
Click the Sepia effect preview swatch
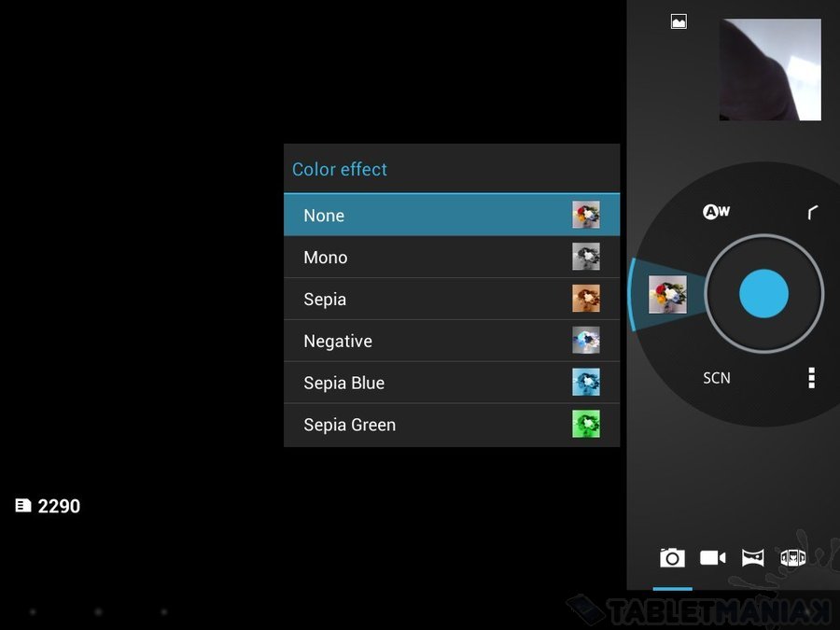[x=586, y=299]
